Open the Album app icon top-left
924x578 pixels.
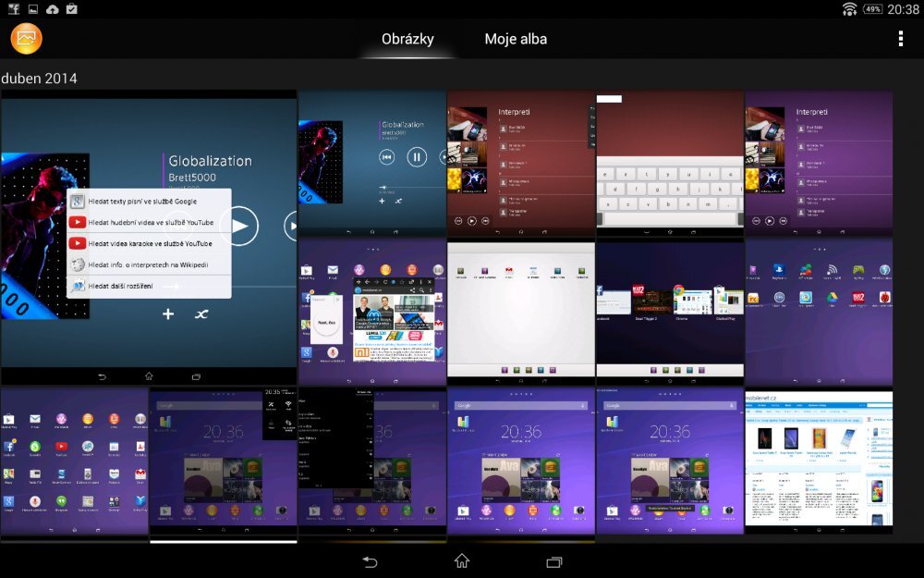click(26, 39)
